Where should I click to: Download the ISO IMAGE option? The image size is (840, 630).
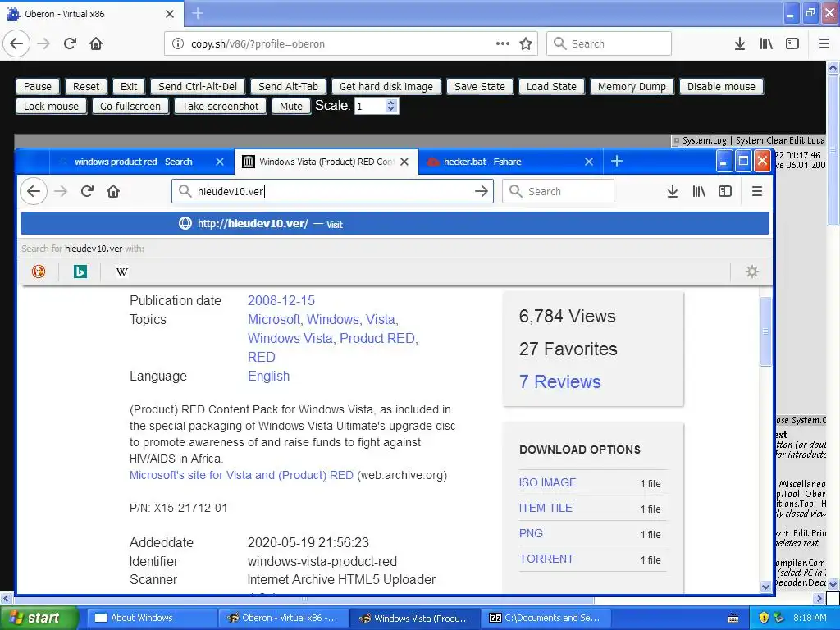(547, 482)
